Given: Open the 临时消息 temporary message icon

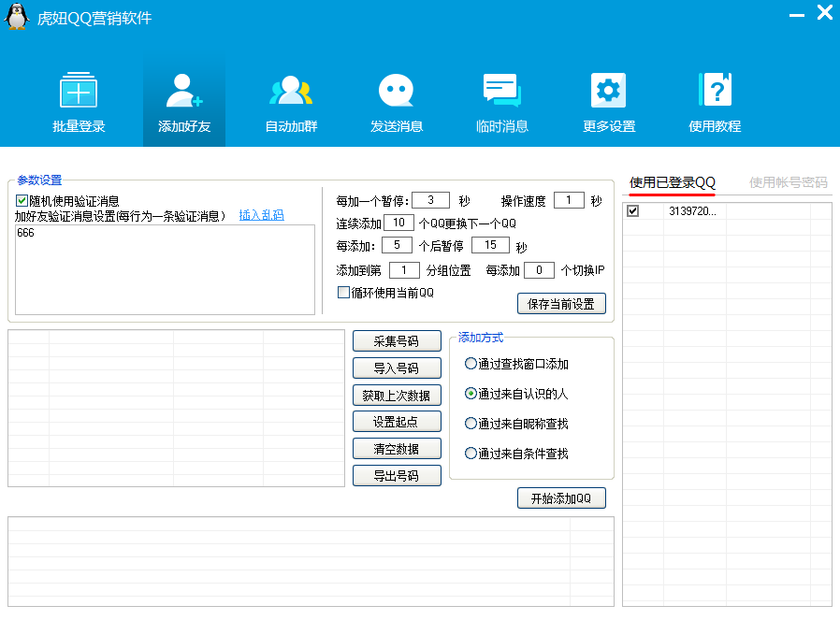Looking at the screenshot, I should click(502, 102).
